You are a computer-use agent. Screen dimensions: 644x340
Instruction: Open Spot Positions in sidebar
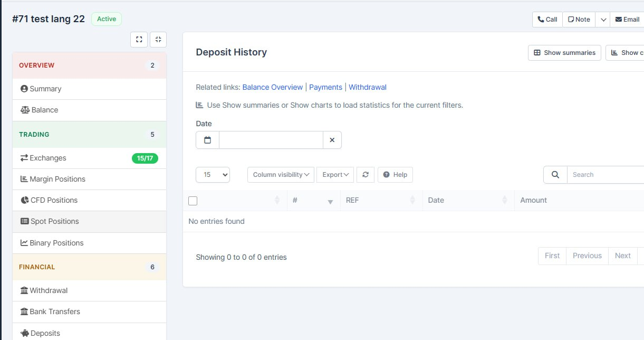click(x=89, y=221)
